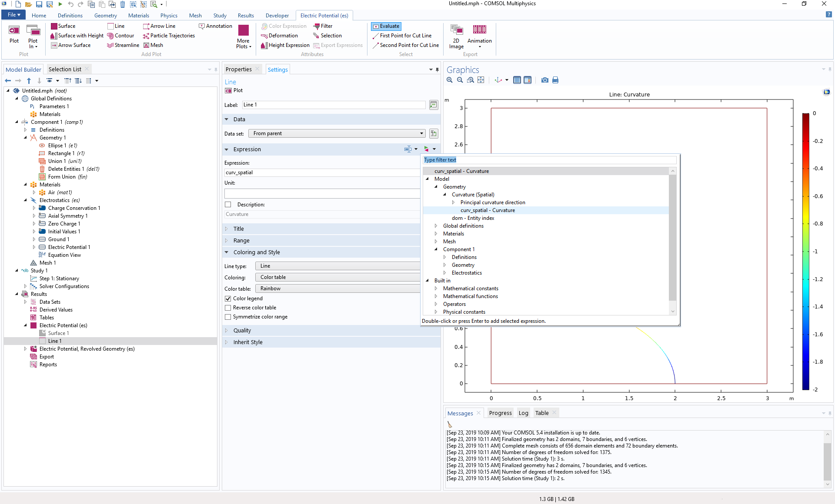Click the Print graphics icon
The width and height of the screenshot is (835, 504).
555,80
